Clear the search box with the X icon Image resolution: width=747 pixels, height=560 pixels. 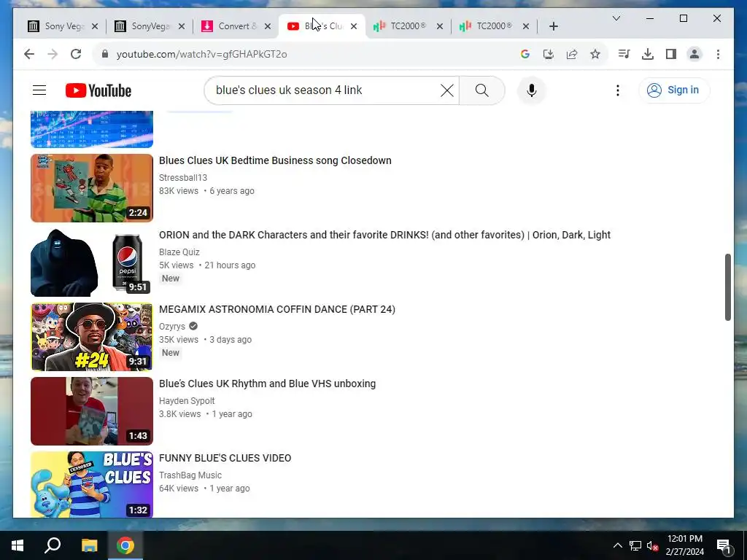point(447,90)
